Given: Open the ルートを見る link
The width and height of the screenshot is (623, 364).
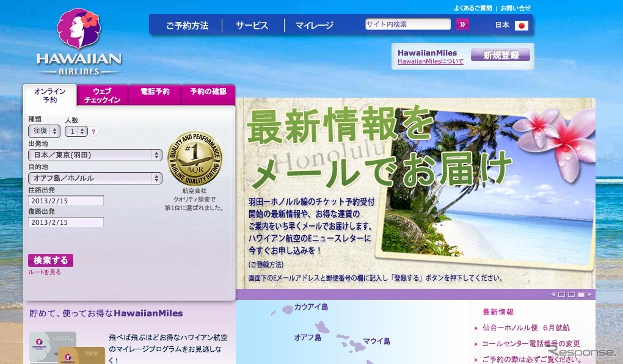Looking at the screenshot, I should [x=44, y=272].
